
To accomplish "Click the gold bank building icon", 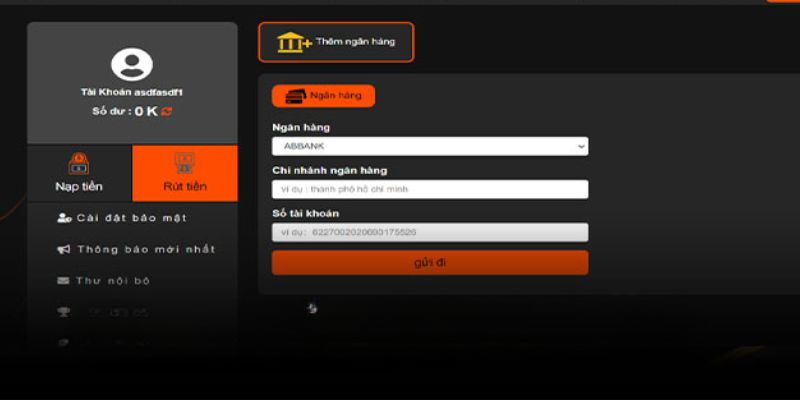I will tap(293, 43).
